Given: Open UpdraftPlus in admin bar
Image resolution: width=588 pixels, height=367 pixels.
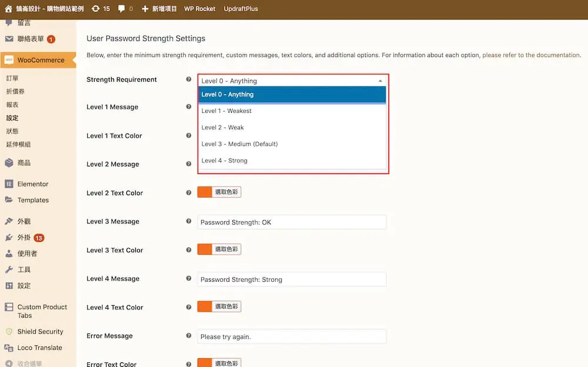Looking at the screenshot, I should 240,9.
